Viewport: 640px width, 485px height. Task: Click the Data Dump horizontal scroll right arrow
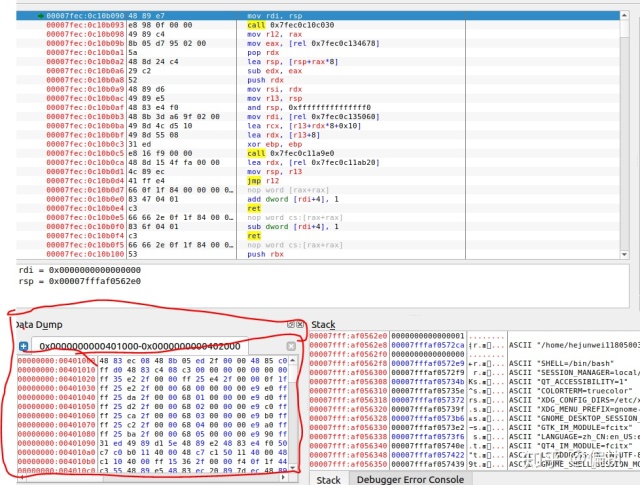(x=284, y=476)
